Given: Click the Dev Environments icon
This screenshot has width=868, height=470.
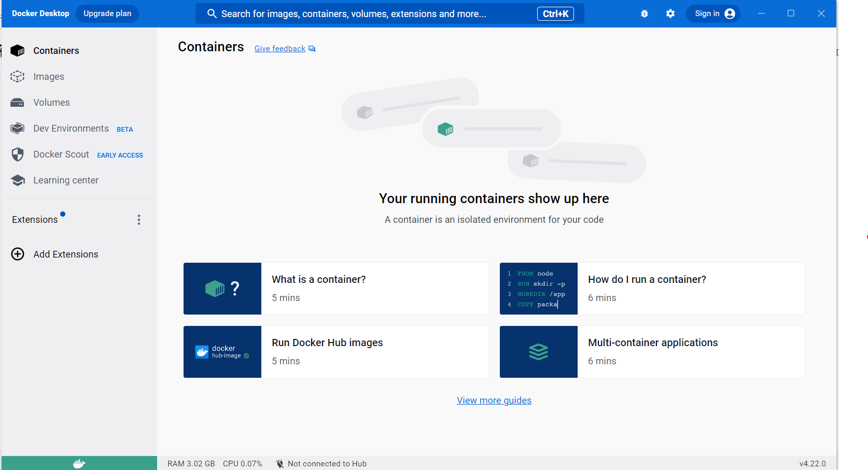Looking at the screenshot, I should point(18,129).
